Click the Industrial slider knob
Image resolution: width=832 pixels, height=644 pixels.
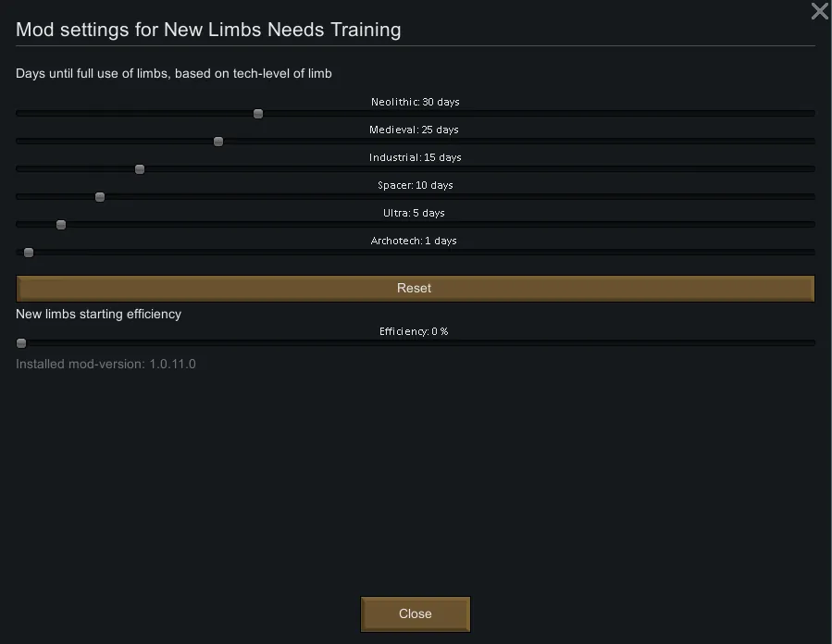pos(140,169)
